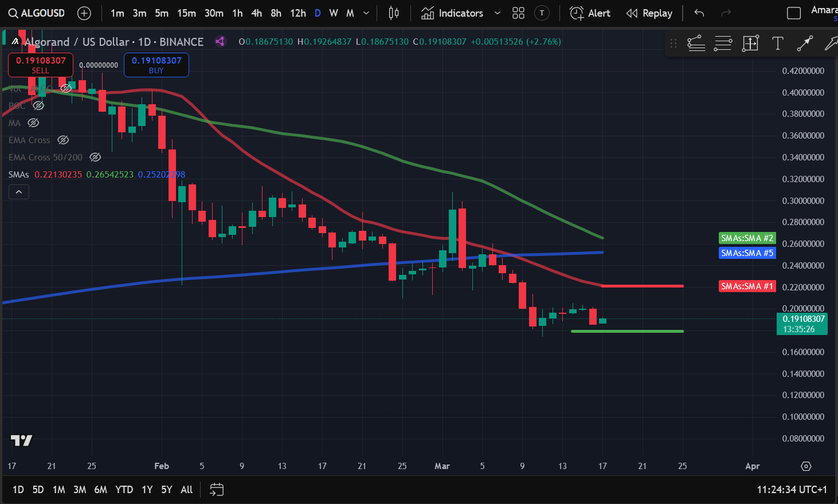Unhide the EMA Cross 50/200 indicator
Screen dimensions: 838x504
pyautogui.click(x=95, y=157)
